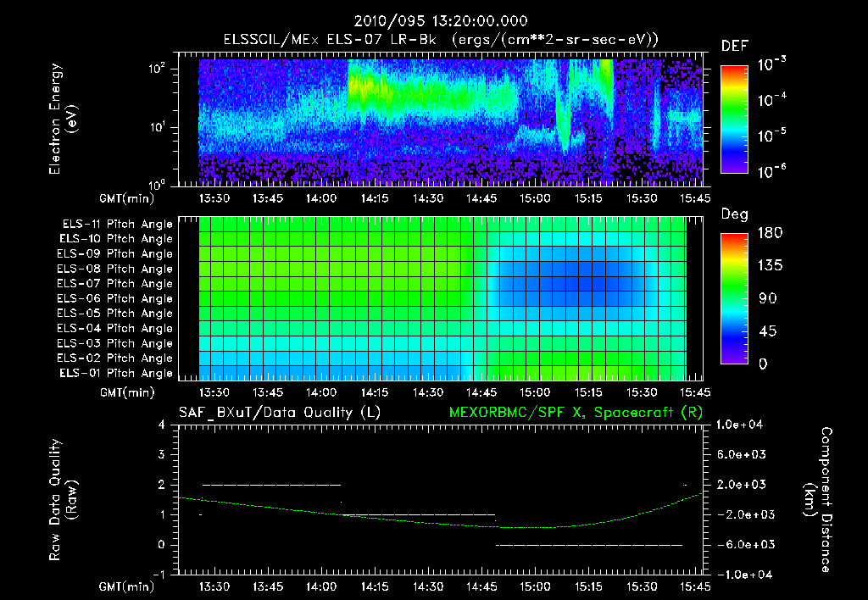Click the 10^-5 tick on the DEF scale
The width and height of the screenshot is (868, 600).
coord(772,135)
